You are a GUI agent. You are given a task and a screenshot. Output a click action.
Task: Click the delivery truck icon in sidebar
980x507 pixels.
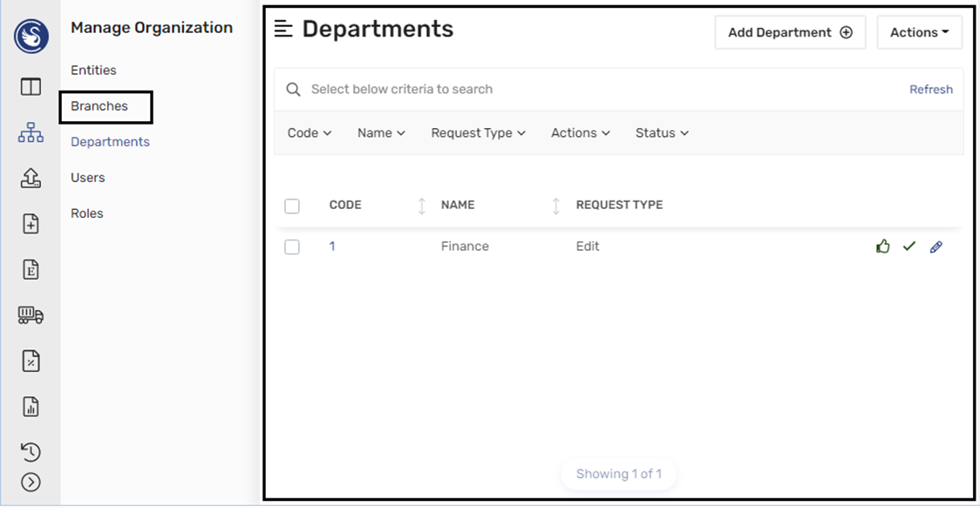(31, 315)
